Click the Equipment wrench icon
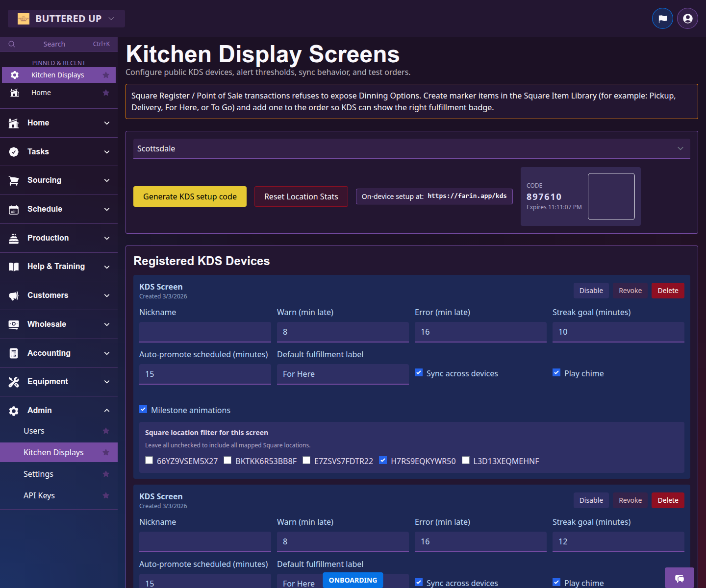Image resolution: width=706 pixels, height=588 pixels. 14,381
